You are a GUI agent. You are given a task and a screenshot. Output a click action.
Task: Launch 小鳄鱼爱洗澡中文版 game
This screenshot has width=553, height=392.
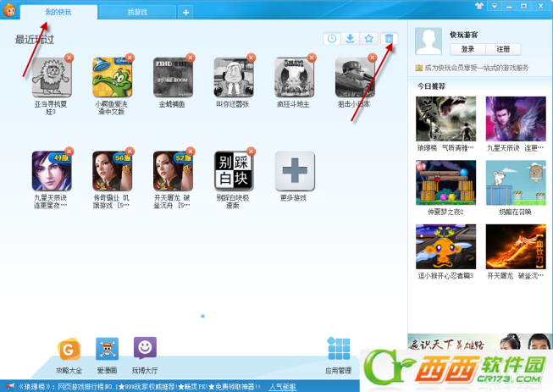pos(113,78)
